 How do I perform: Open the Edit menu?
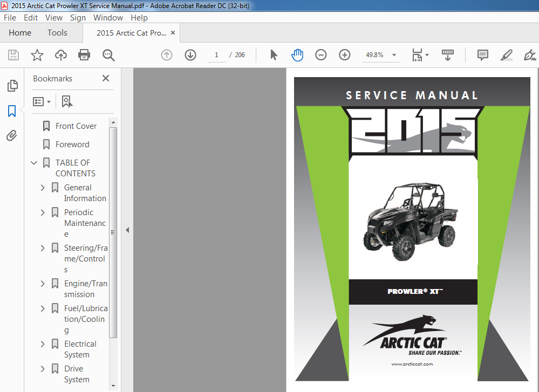(x=31, y=17)
